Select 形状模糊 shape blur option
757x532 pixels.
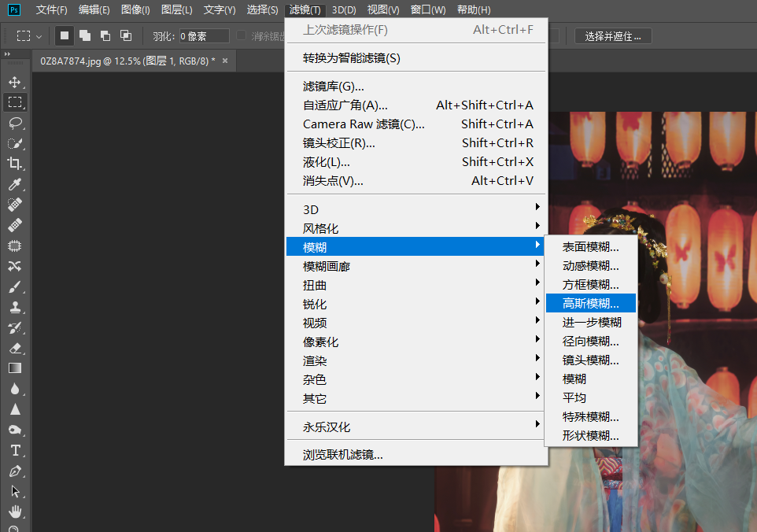(590, 435)
